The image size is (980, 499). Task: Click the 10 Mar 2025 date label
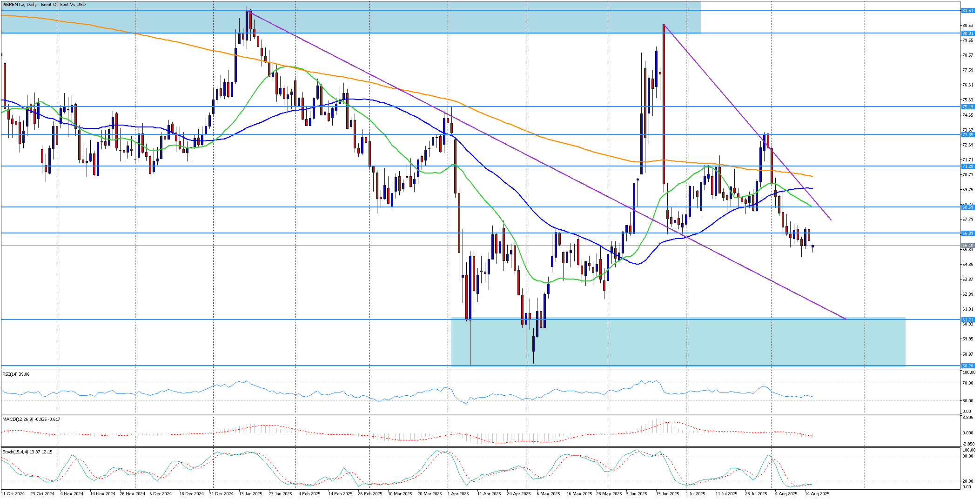(x=400, y=493)
